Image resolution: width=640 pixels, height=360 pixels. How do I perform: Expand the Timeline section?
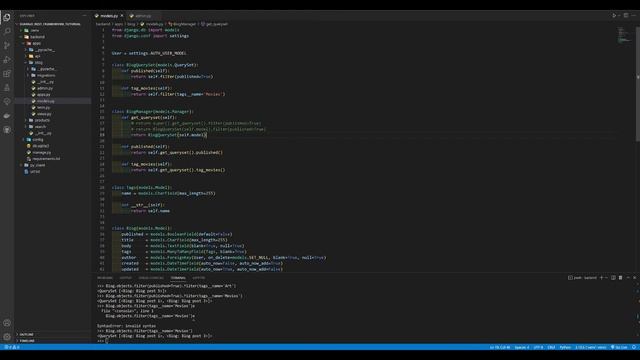[x=27, y=340]
